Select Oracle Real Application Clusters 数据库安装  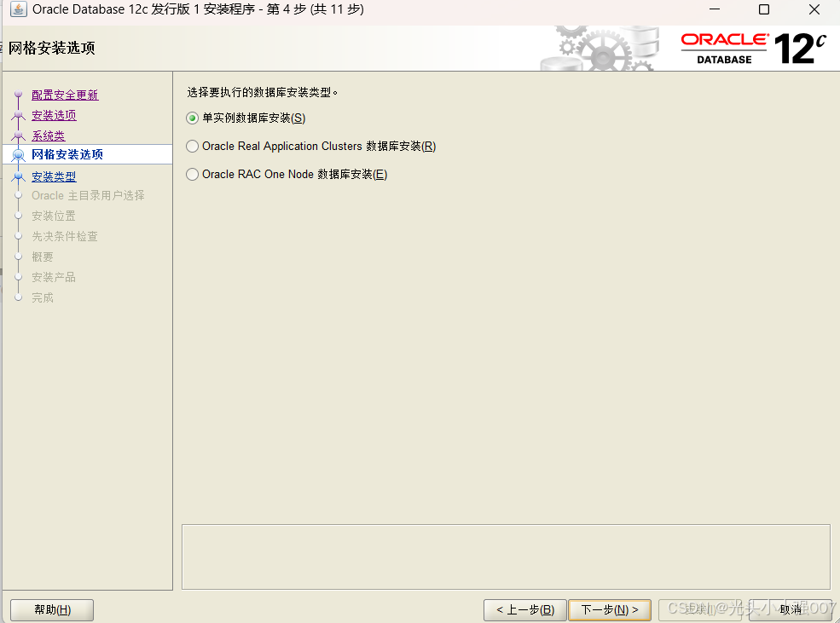pos(192,146)
